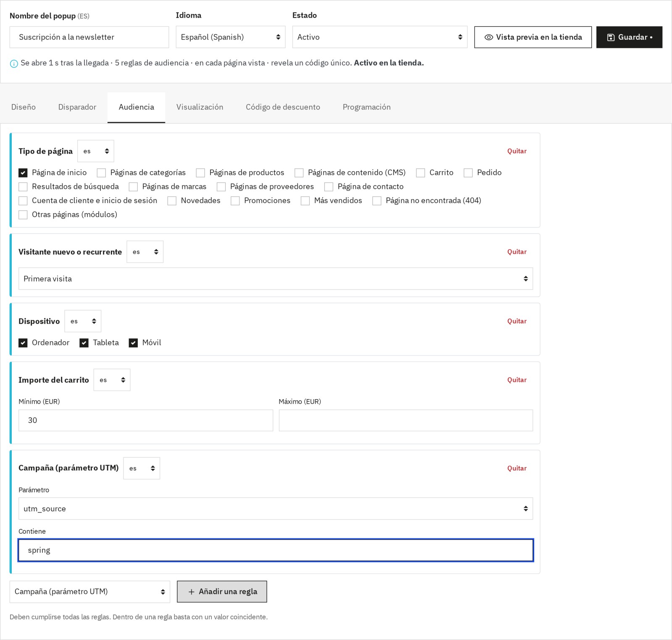Switch to the Diseño tab

[24, 107]
